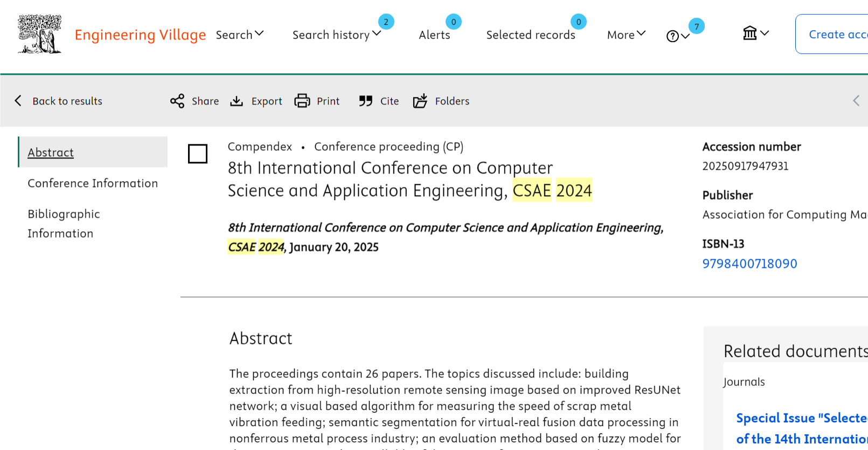Click the Cite quotation mark icon
Image resolution: width=868 pixels, height=450 pixels.
click(x=366, y=101)
